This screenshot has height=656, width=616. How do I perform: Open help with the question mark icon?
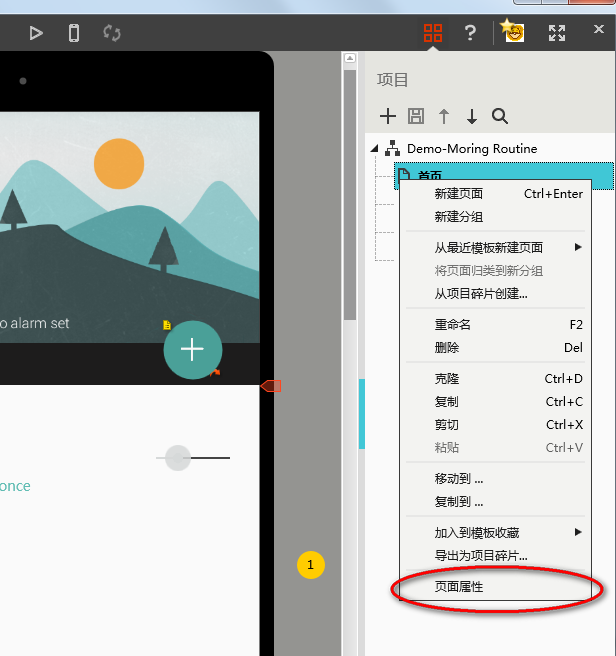[x=470, y=33]
